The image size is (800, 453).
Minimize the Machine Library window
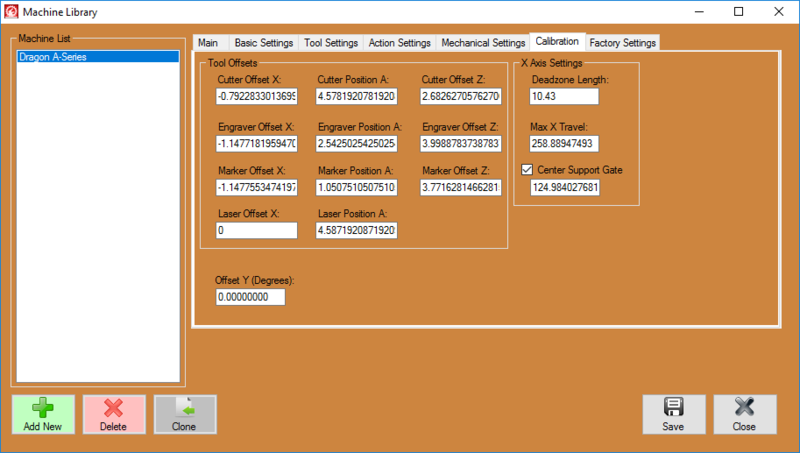coord(699,11)
